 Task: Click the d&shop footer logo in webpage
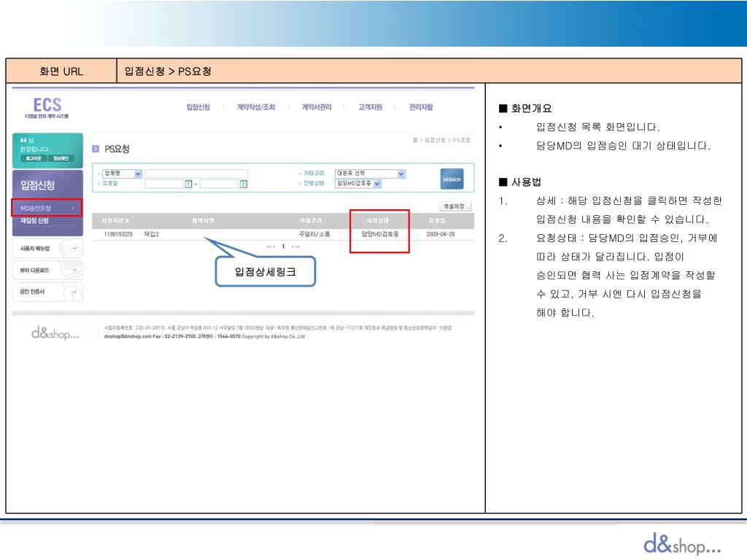[55, 332]
